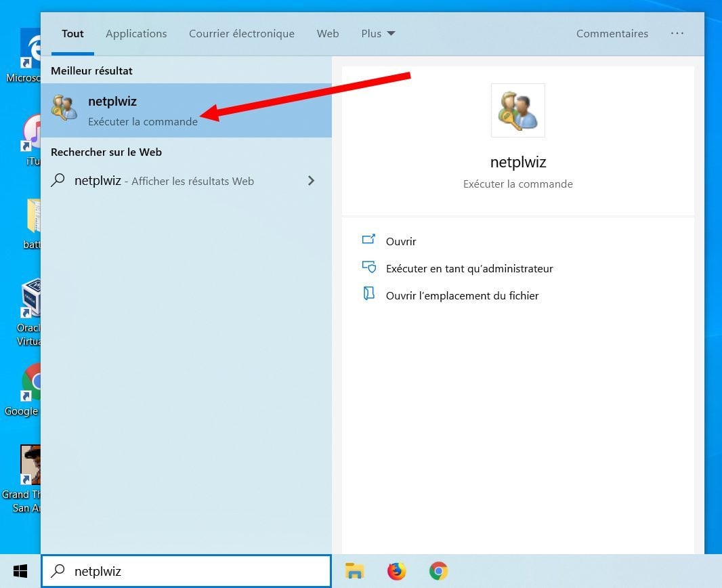This screenshot has width=722, height=588.
Task: Click the netplwiz icon in best result
Action: (64, 109)
